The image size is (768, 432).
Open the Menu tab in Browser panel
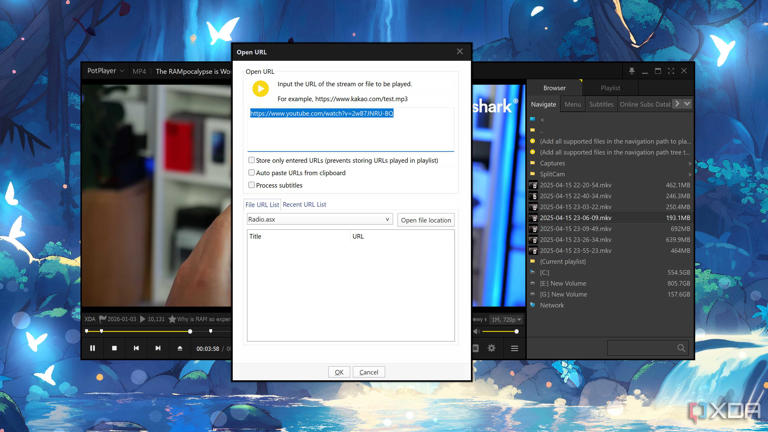(x=573, y=104)
